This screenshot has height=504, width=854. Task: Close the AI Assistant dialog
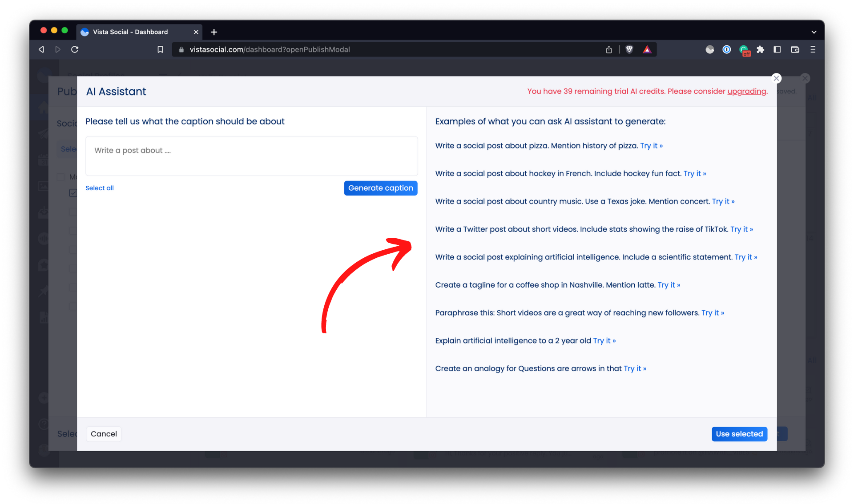[x=776, y=78]
